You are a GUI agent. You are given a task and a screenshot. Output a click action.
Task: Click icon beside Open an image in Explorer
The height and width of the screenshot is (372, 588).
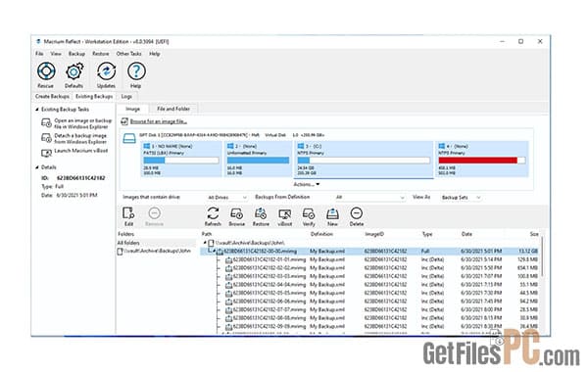coord(46,123)
